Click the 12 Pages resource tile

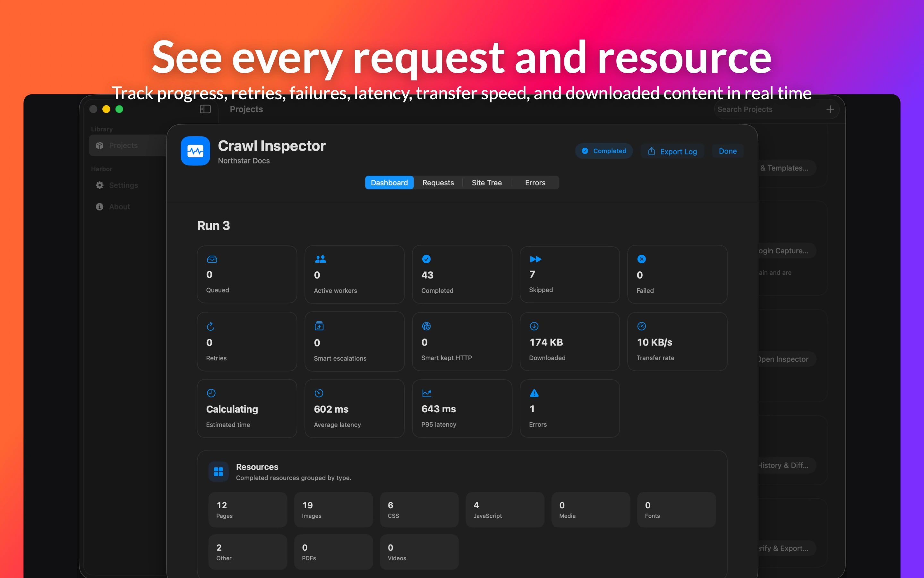(248, 510)
